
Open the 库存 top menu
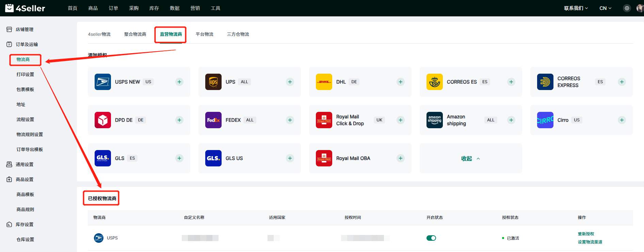click(154, 8)
